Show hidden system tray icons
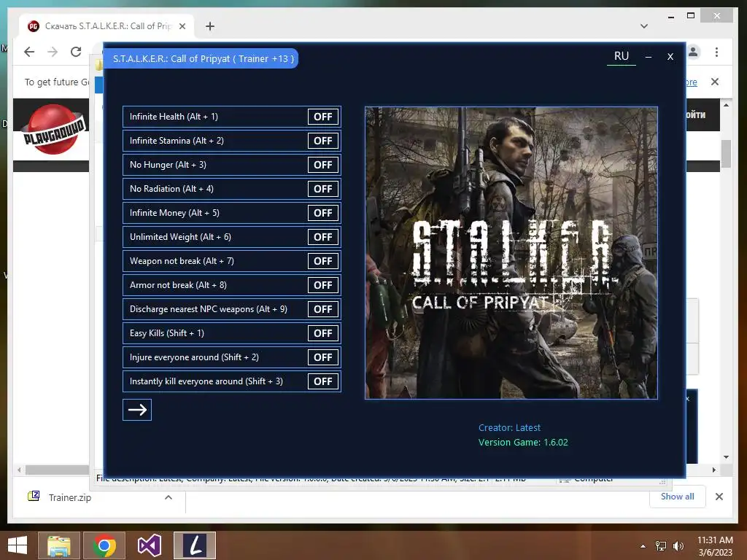The image size is (747, 560). coord(643,546)
